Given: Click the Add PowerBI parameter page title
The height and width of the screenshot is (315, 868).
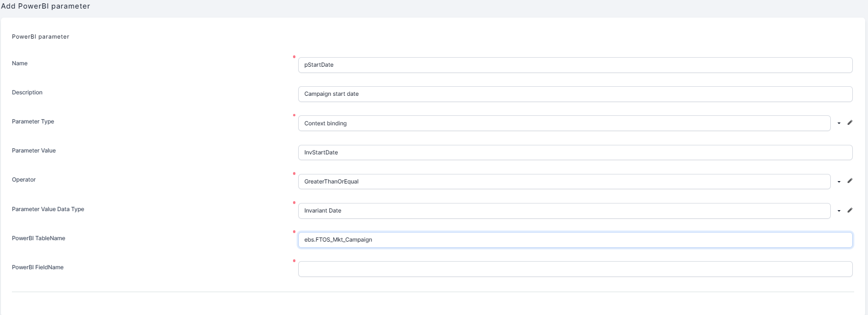Looking at the screenshot, I should (x=45, y=6).
